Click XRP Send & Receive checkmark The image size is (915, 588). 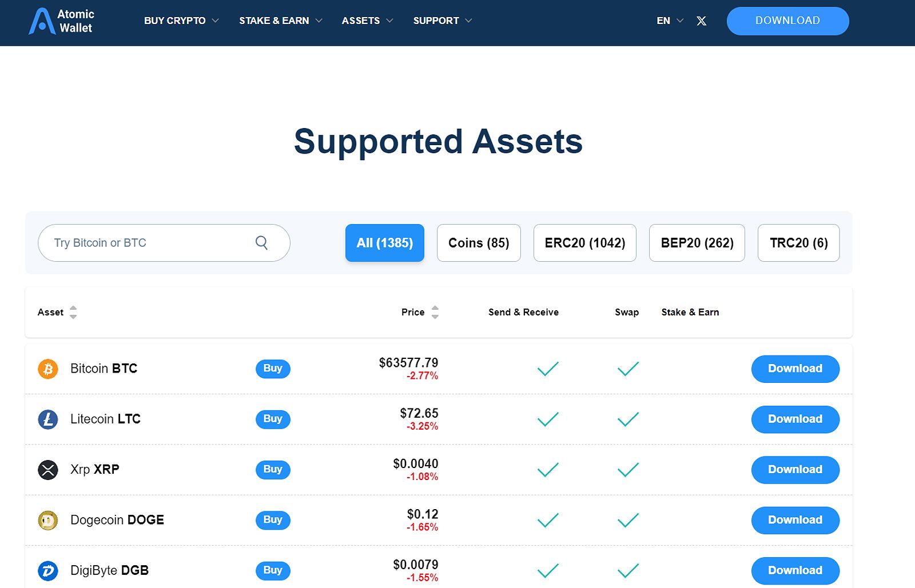(x=548, y=470)
